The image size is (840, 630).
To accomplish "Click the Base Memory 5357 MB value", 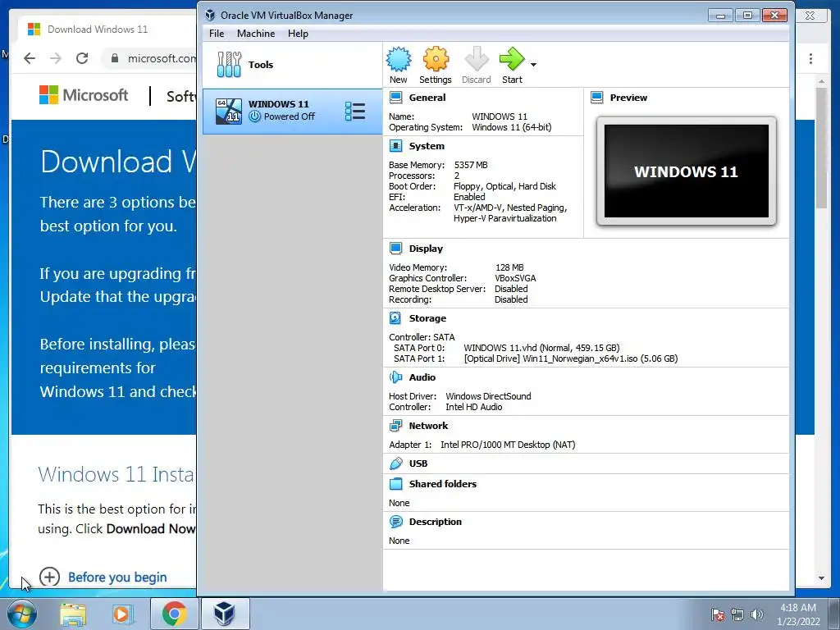I will pyautogui.click(x=471, y=165).
